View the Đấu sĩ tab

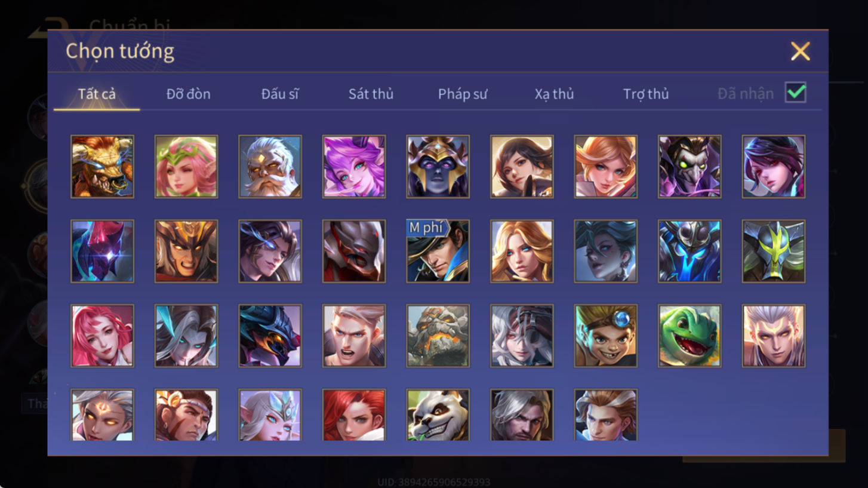[x=280, y=94]
